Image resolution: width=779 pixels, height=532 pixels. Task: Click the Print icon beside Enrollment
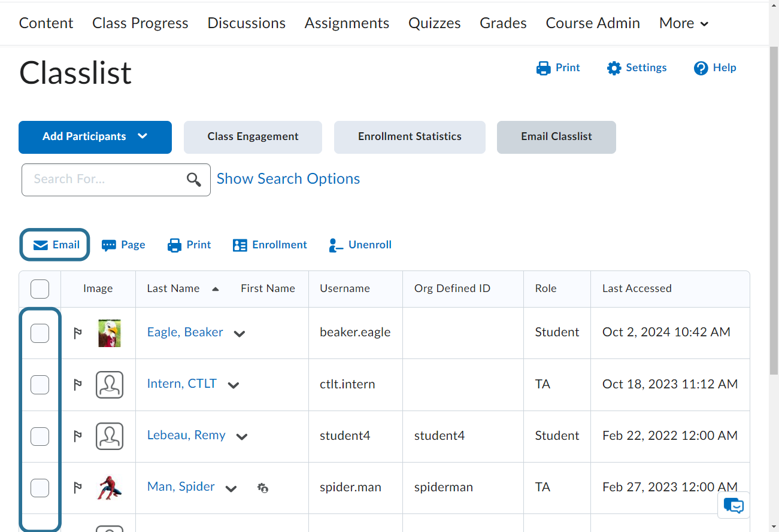click(174, 245)
